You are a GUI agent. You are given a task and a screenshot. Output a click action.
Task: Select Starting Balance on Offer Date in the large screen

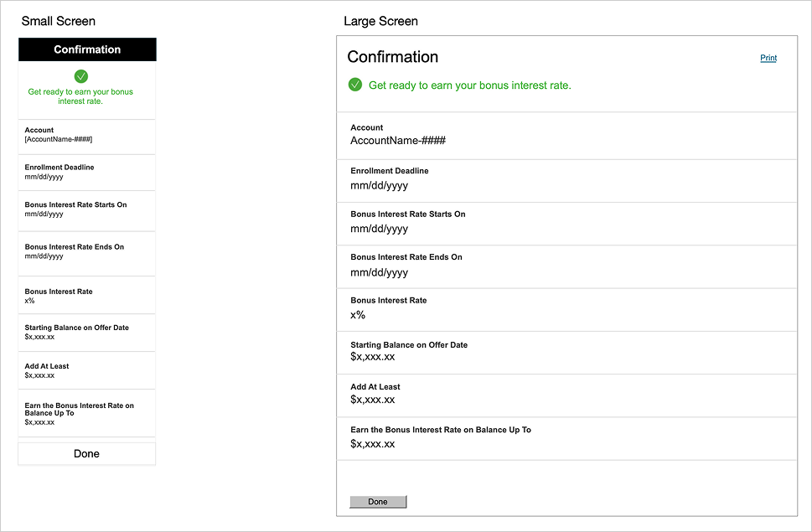(x=409, y=344)
